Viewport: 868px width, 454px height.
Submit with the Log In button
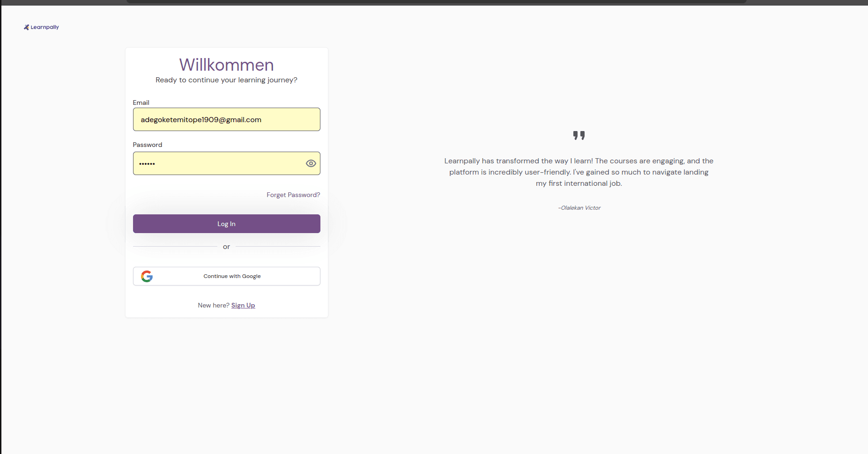[227, 224]
